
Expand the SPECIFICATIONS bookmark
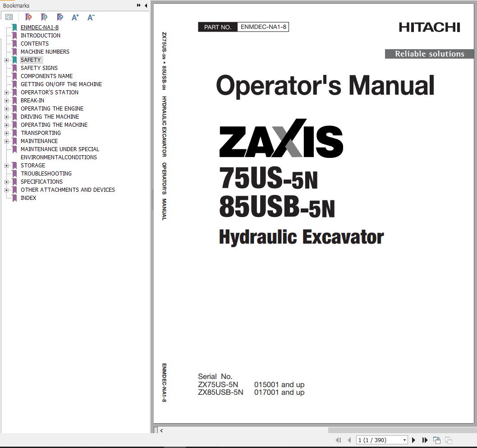click(6, 182)
